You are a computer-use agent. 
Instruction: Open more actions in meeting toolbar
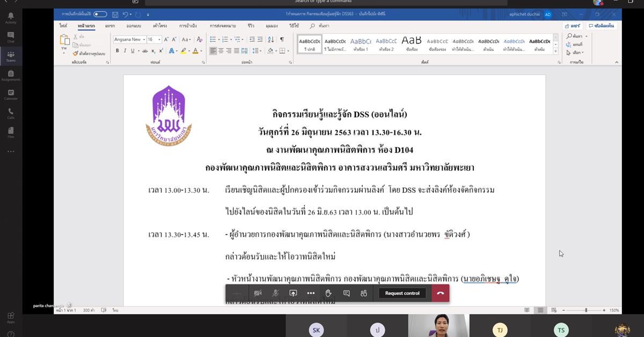pos(311,293)
